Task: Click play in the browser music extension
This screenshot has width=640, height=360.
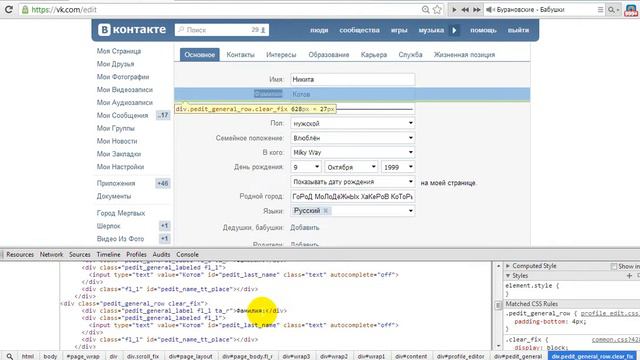Action: tap(454, 9)
